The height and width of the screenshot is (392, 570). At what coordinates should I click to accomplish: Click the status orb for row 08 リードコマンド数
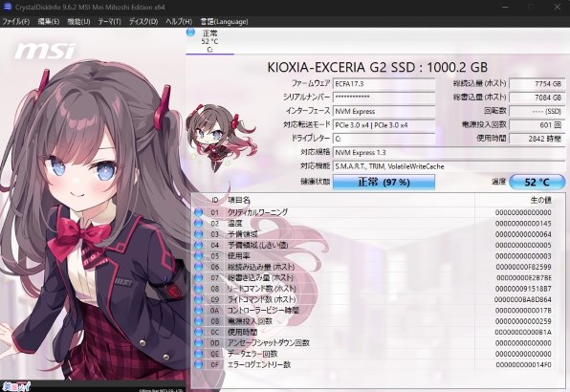[x=199, y=289]
